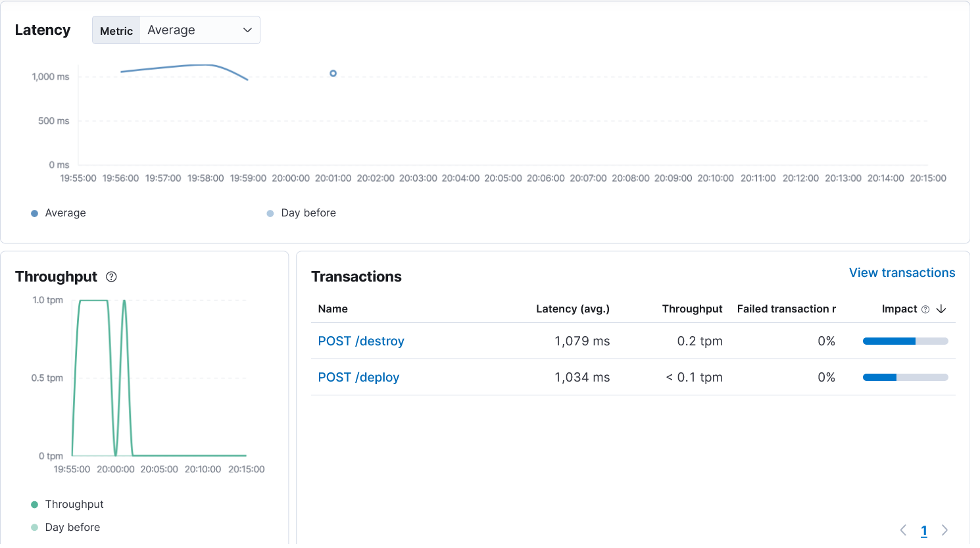Sort table by Latency (avg.) column
980x548 pixels.
[572, 309]
